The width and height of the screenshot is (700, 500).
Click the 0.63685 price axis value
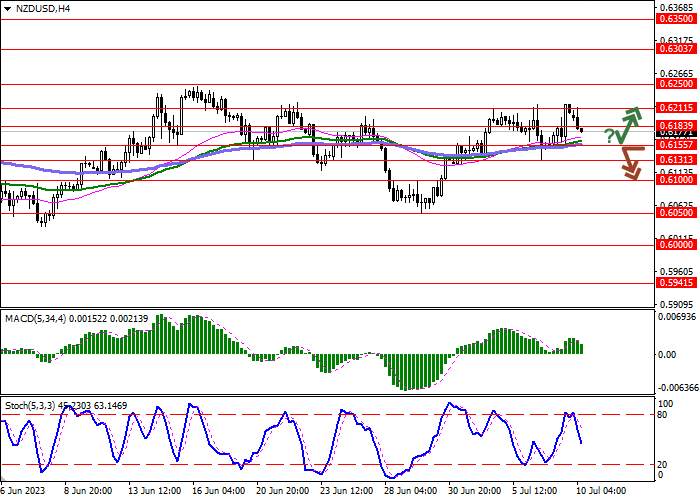coord(678,8)
